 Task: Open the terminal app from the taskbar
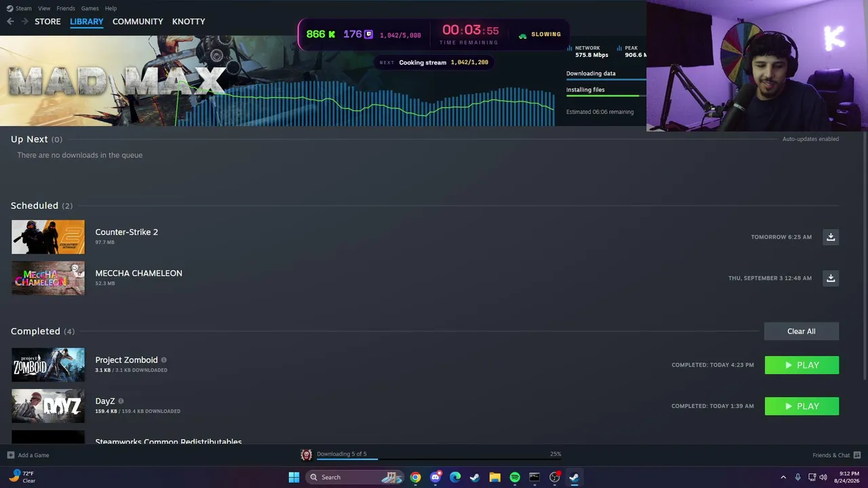534,477
